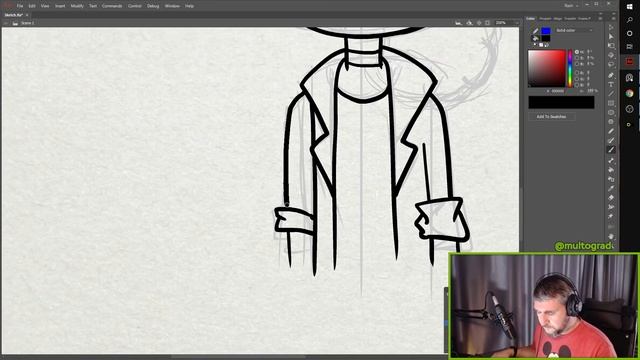Screen dimensions: 640x360
Task: Select the Ink Bottle tool
Action: 611,179
